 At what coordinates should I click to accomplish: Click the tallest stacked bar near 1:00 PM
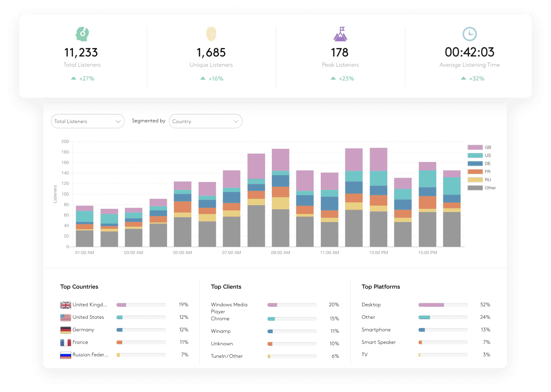(378, 196)
